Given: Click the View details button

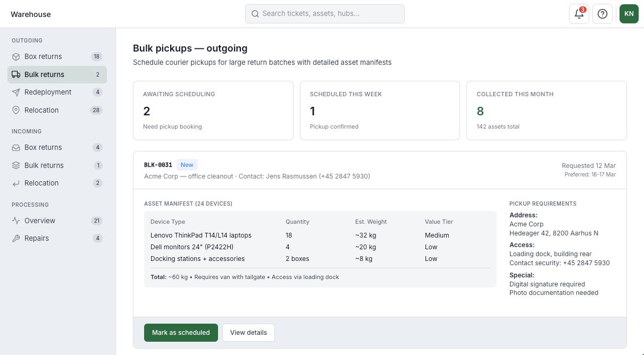Looking at the screenshot, I should (x=248, y=333).
